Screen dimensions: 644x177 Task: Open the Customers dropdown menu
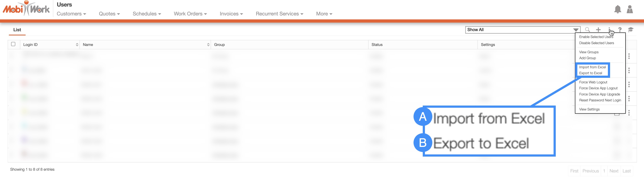tap(71, 14)
